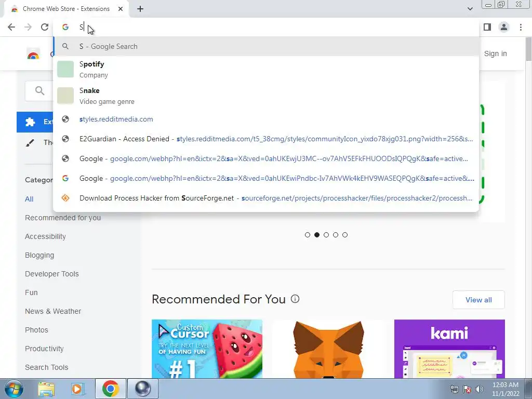Open the Recommended for you category
532x399 pixels.
click(63, 218)
